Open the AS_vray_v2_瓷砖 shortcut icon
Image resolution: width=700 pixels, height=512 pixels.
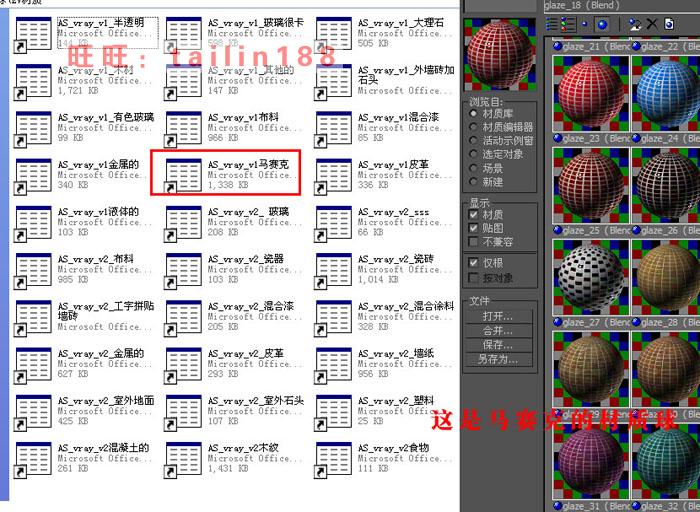(333, 271)
